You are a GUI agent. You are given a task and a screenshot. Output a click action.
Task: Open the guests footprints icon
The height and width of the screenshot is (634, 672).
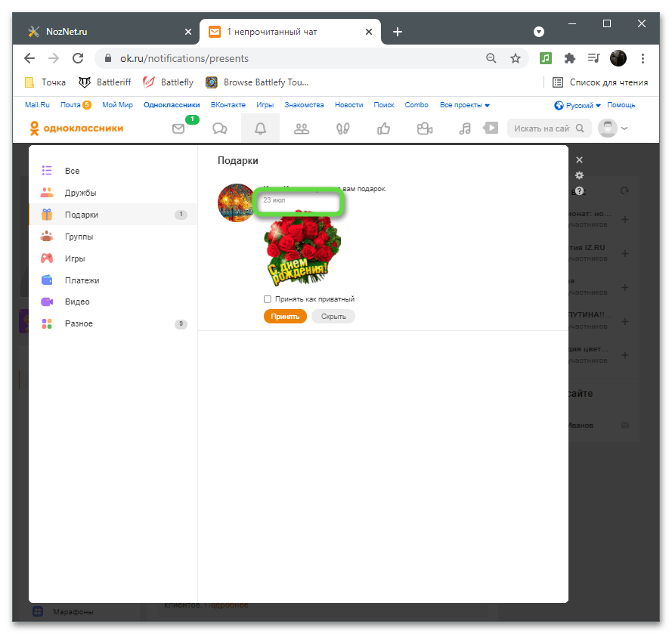click(343, 128)
